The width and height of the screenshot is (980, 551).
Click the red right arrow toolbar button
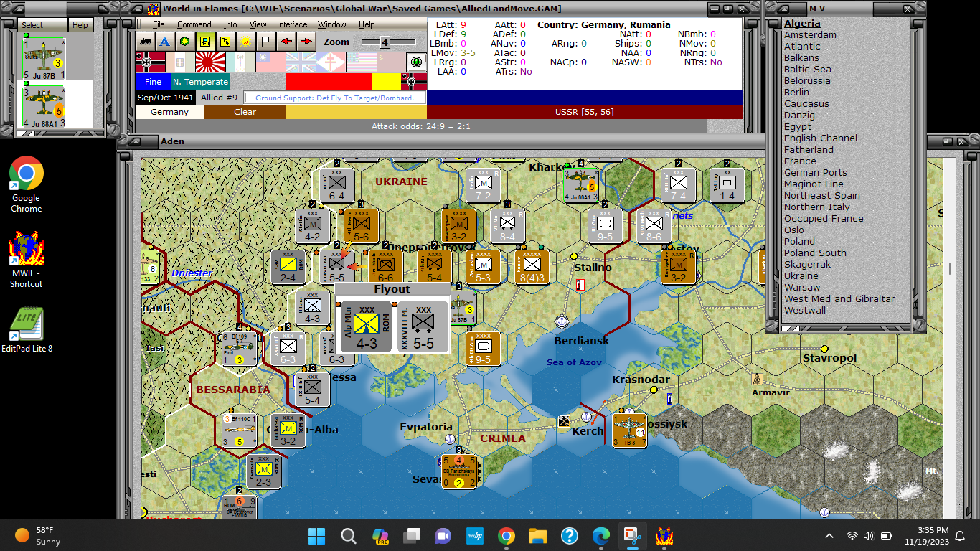pyautogui.click(x=306, y=42)
